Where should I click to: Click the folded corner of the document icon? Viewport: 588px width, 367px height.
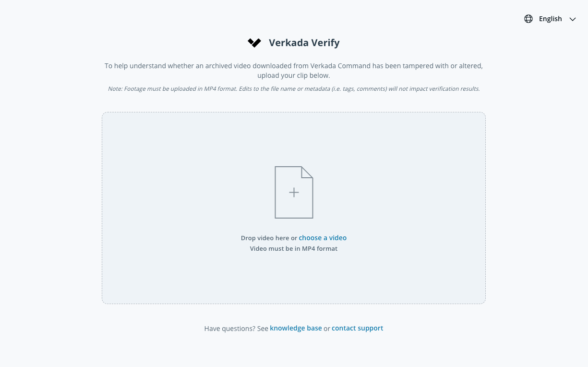307,172
